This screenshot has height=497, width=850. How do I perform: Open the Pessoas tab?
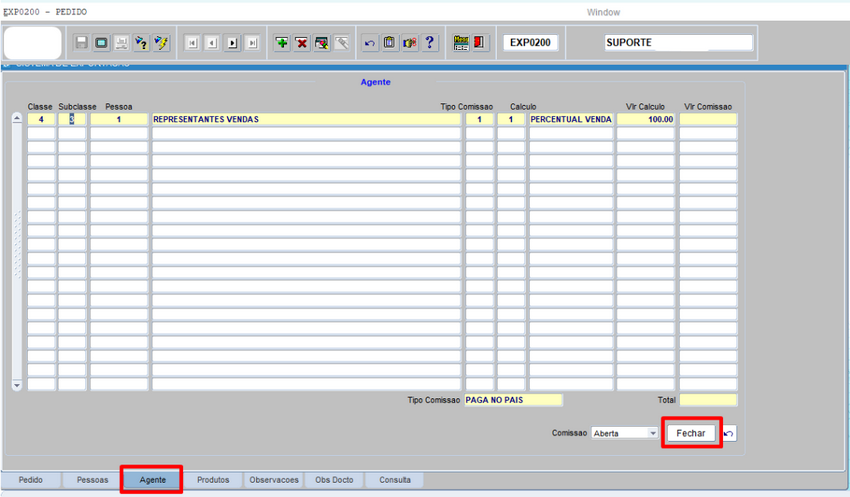click(92, 480)
